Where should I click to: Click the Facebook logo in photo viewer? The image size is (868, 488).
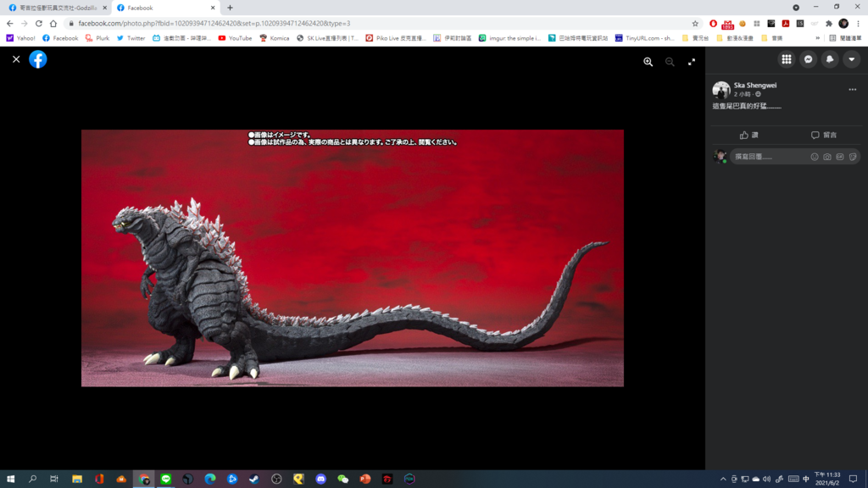click(x=37, y=59)
